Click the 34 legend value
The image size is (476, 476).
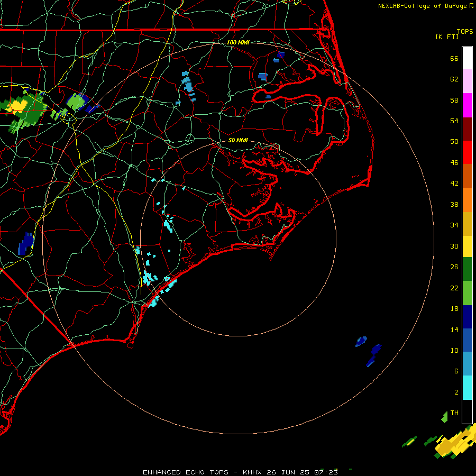[454, 225]
